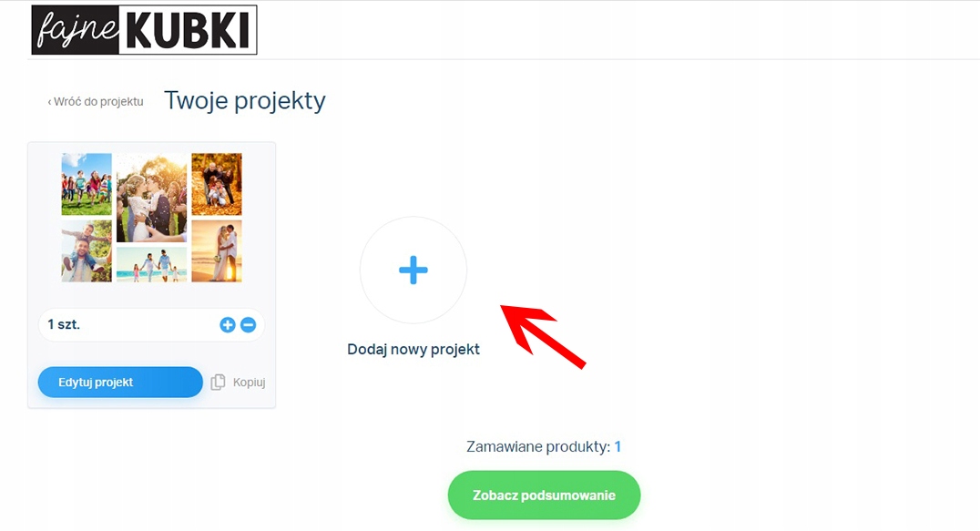The height and width of the screenshot is (531, 980).
Task: Decrease quantity with the blue minus icon
Action: point(248,325)
